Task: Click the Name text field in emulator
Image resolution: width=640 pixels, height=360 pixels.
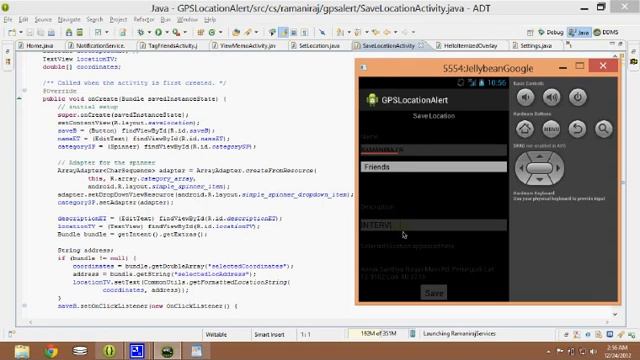Action: click(x=434, y=150)
